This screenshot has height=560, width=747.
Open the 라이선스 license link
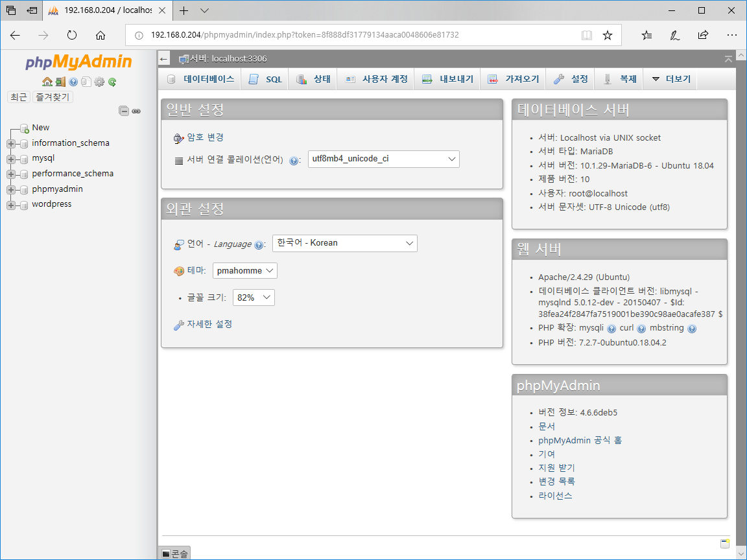pos(555,496)
